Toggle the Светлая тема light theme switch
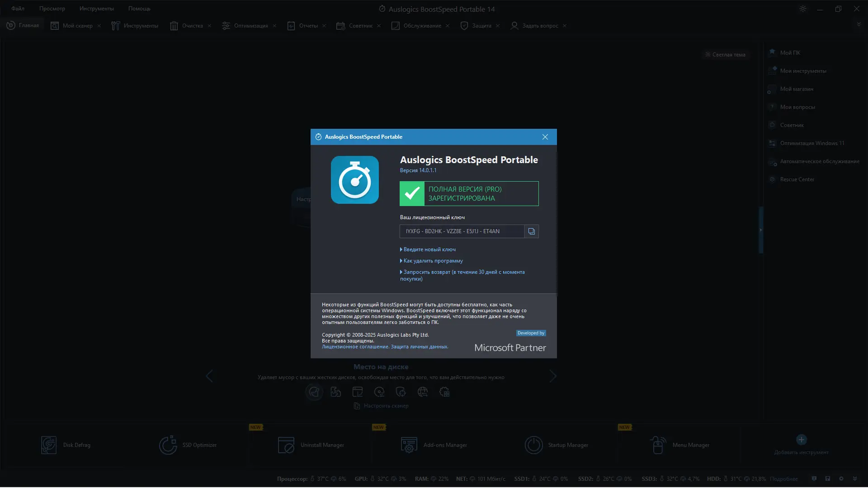Image resolution: width=868 pixels, height=488 pixels. 725,55
